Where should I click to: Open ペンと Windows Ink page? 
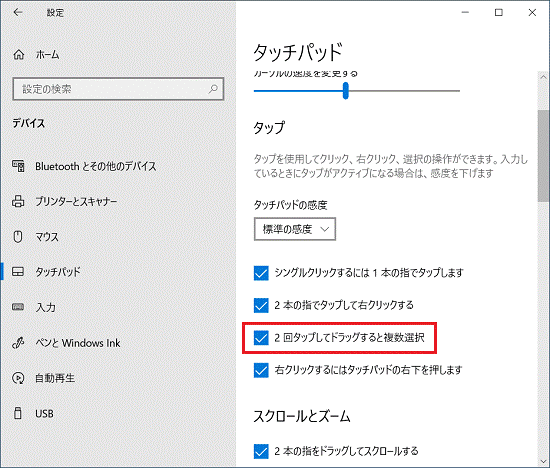coord(78,343)
